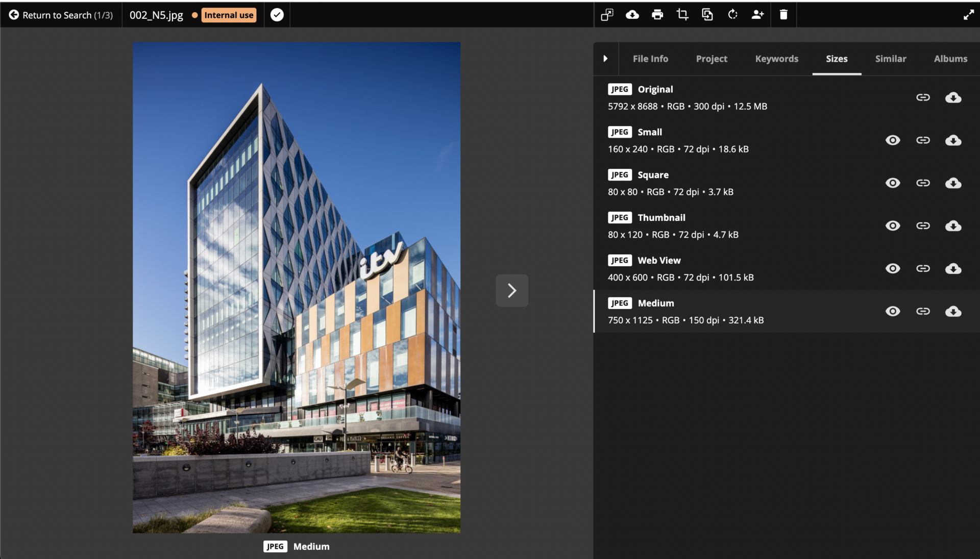Click the 750 x 1125 Medium details text
Screen dimensions: 980x559
click(685, 320)
